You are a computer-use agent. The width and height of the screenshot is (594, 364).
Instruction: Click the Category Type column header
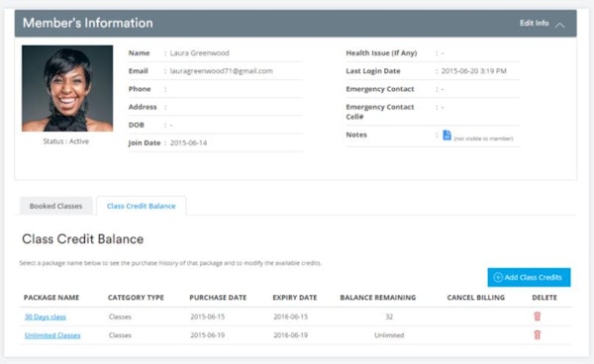[136, 298]
